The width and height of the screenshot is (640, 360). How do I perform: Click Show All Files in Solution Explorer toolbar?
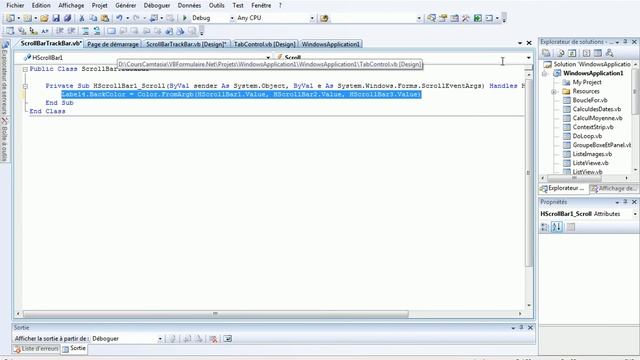pyautogui.click(x=560, y=53)
